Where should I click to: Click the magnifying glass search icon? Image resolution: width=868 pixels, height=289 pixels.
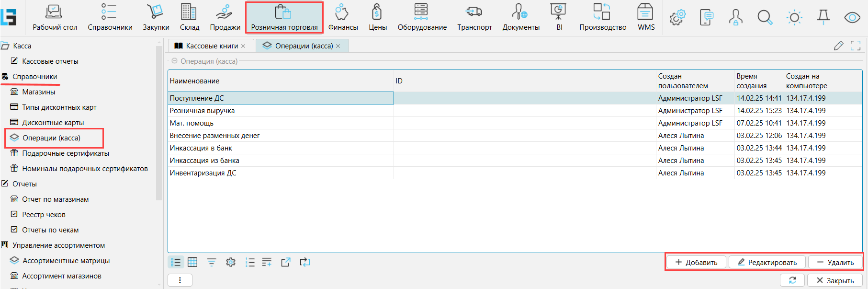pos(765,18)
